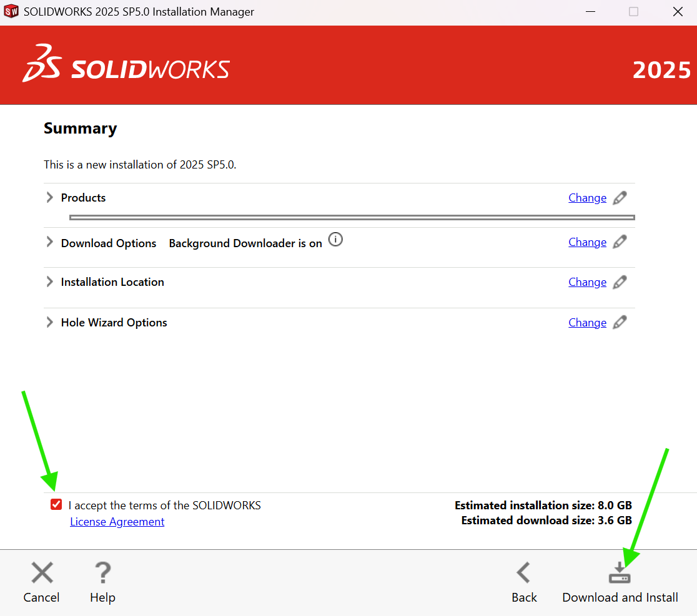
Task: Click the Hole Wizard Options label
Action: [x=114, y=323]
